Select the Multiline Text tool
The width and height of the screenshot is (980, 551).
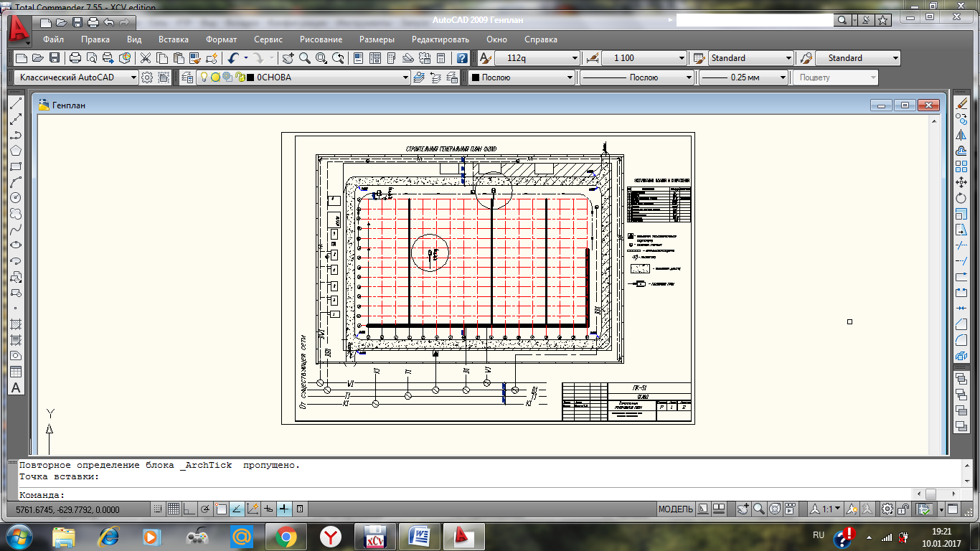coord(16,387)
